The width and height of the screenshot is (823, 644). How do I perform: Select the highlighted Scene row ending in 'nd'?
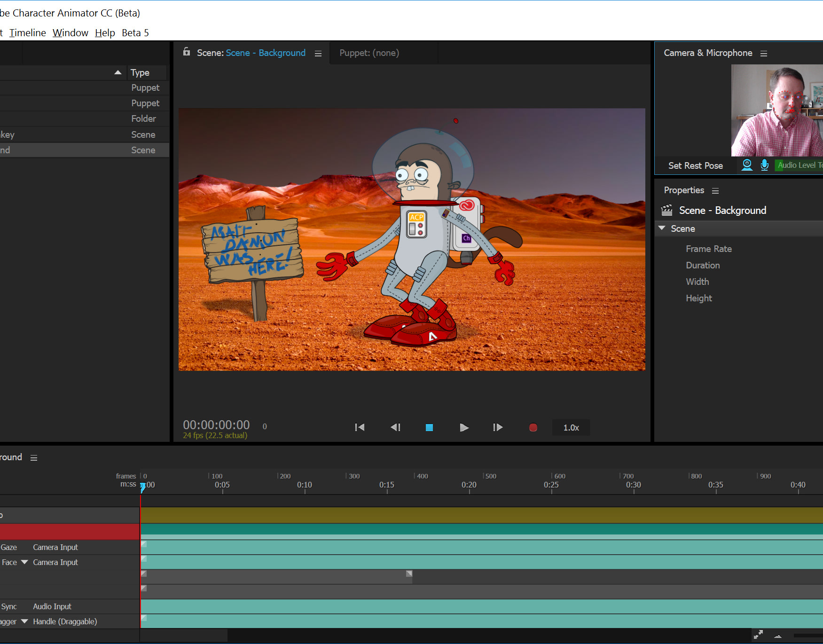click(84, 150)
